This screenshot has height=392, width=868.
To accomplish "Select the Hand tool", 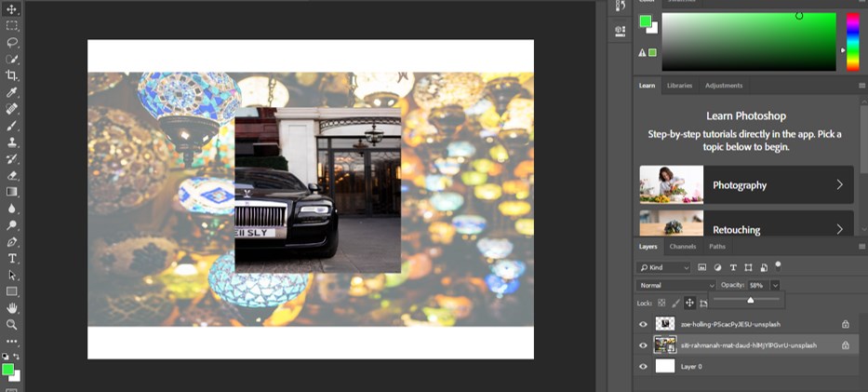I will tap(11, 308).
